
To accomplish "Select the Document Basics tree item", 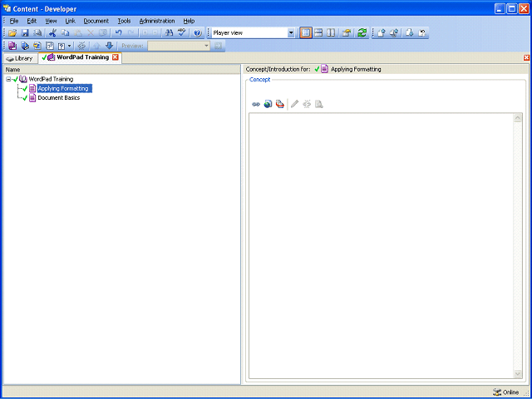I will click(x=59, y=98).
